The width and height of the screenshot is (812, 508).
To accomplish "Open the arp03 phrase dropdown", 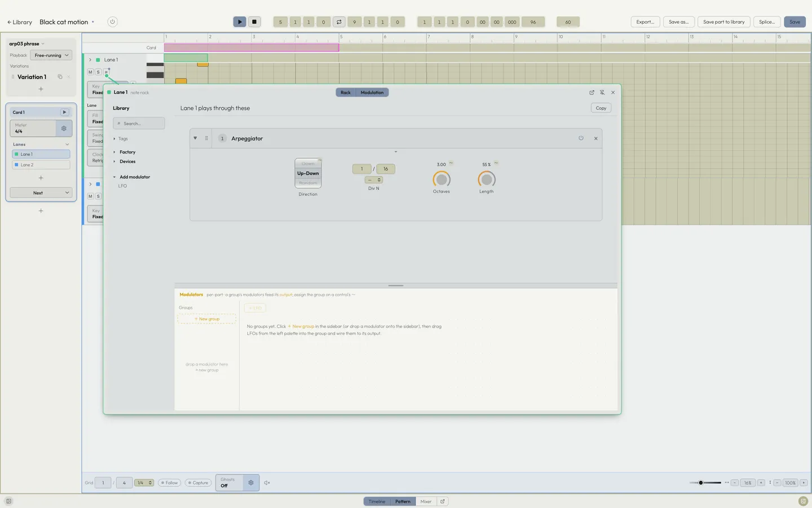I will (x=27, y=43).
